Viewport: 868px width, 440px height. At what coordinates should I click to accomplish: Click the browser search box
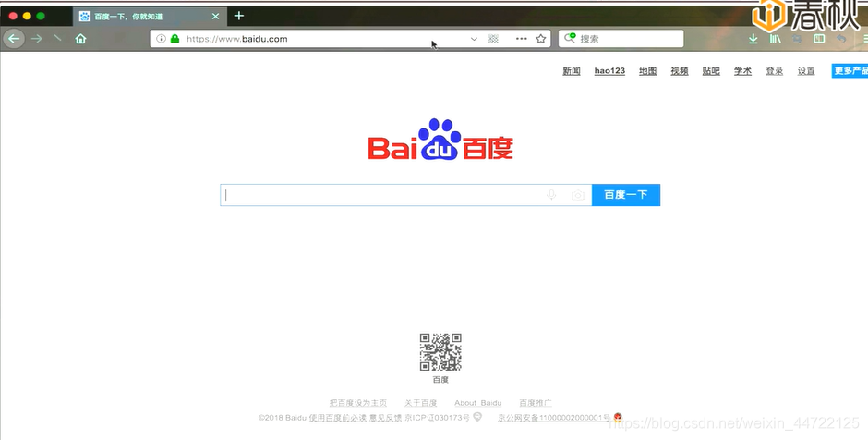coord(621,39)
